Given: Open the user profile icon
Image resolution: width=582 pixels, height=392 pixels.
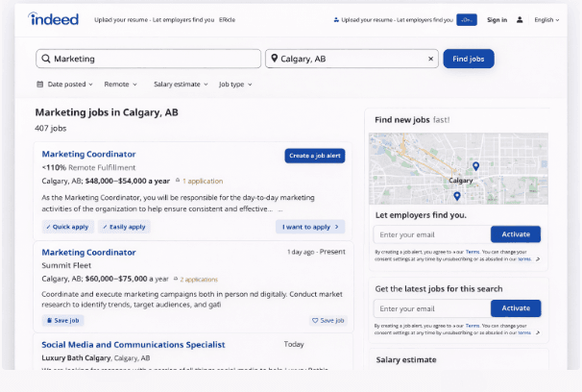Looking at the screenshot, I should tap(520, 19).
